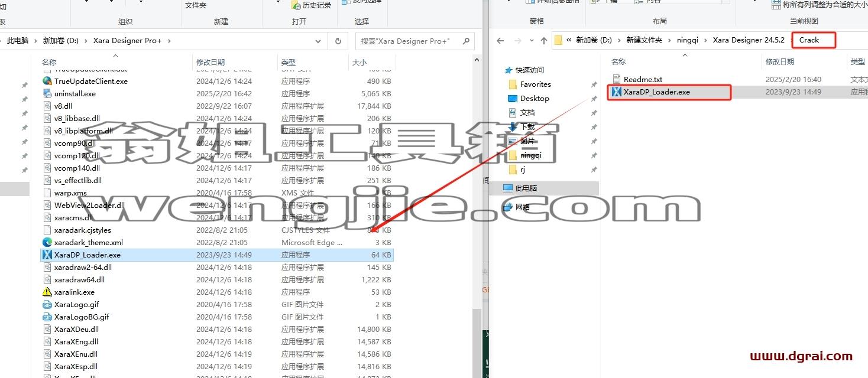Focus the search box for Xara Designer Pro+
Viewport: 868px width, 378px height.
[x=414, y=41]
